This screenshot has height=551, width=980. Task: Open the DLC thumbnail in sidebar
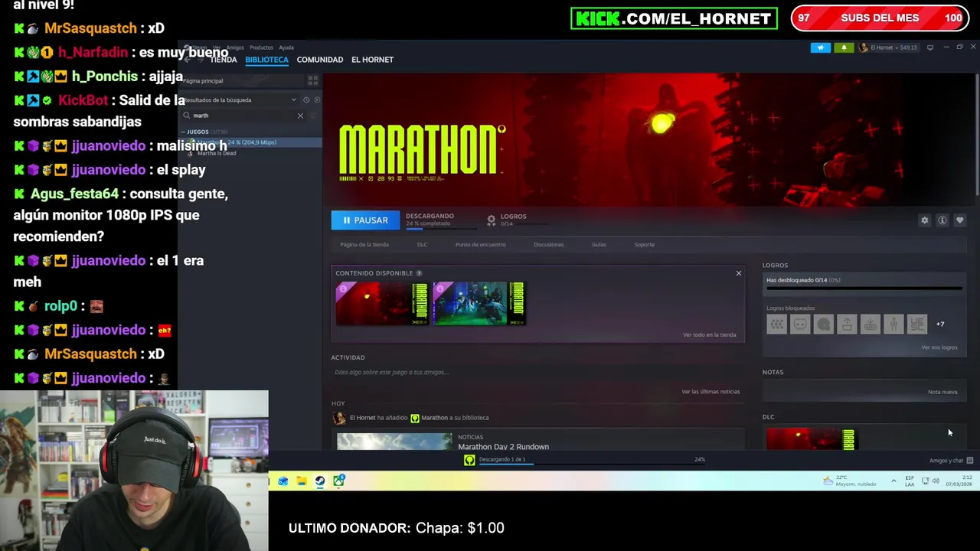(811, 439)
